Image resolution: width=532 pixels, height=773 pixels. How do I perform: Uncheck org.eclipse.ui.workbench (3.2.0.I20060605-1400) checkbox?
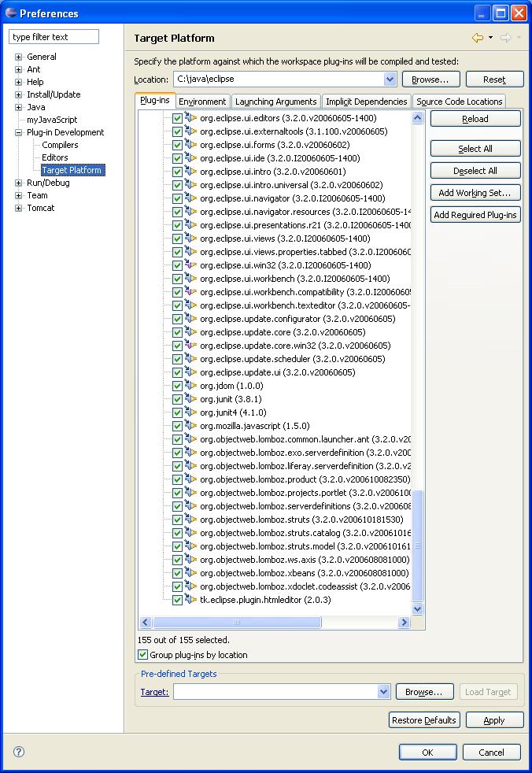coord(178,279)
